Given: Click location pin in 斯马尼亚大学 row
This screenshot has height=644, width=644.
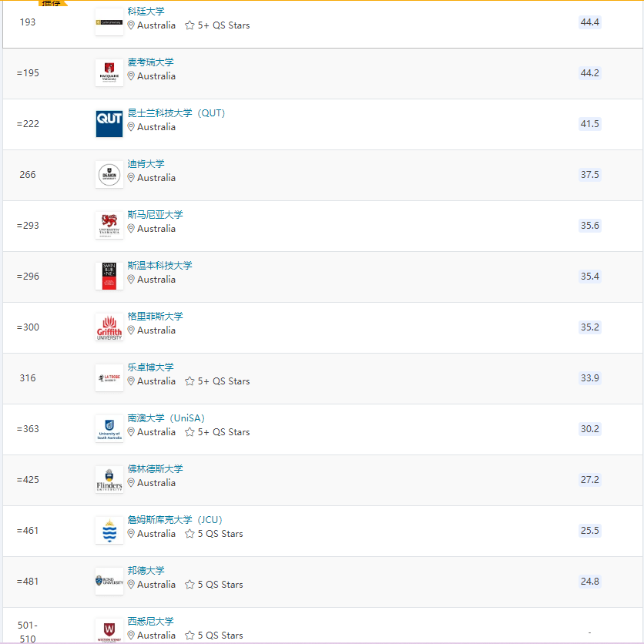Looking at the screenshot, I should coord(131,229).
